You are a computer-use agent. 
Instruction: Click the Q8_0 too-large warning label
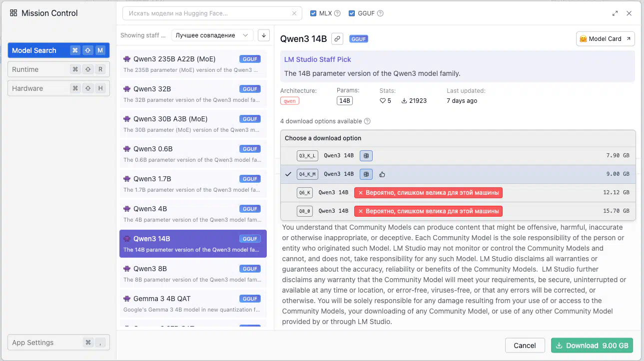[x=428, y=211]
